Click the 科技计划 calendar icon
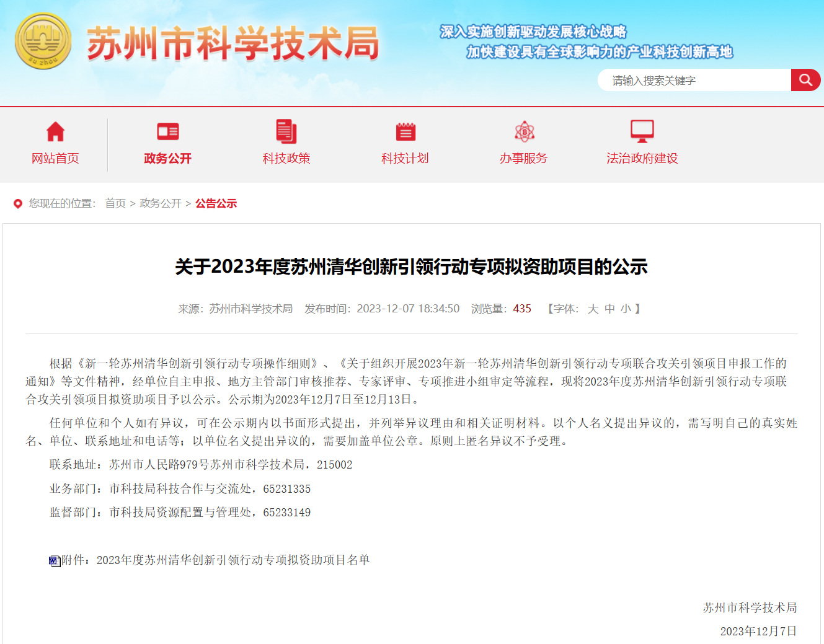The image size is (824, 644). pyautogui.click(x=405, y=131)
